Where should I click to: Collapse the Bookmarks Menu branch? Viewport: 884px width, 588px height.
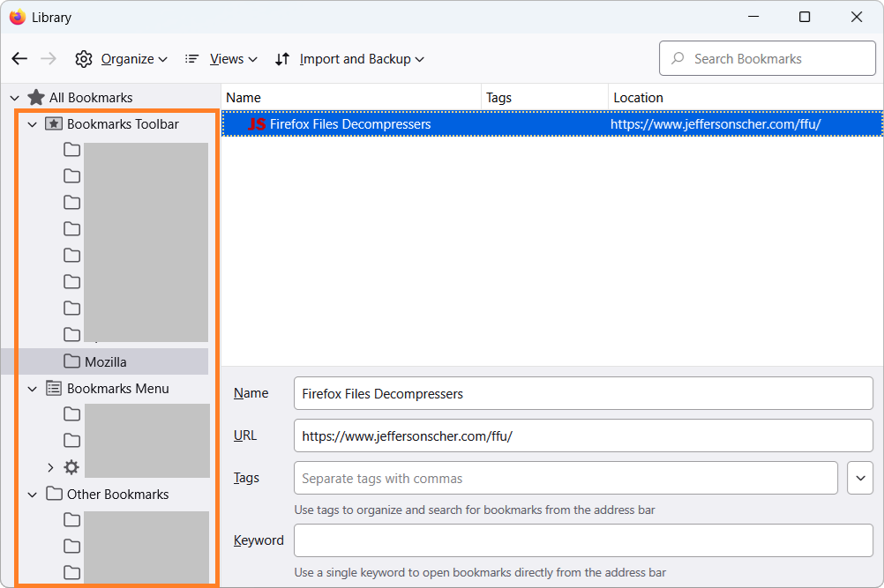[x=33, y=389]
